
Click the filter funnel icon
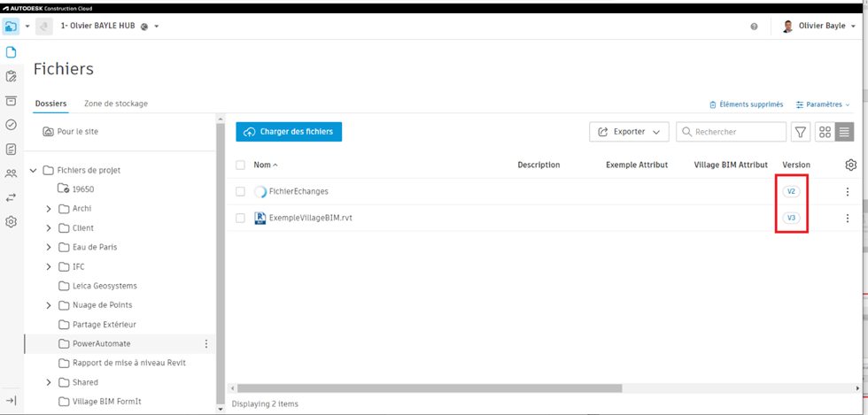pyautogui.click(x=801, y=132)
